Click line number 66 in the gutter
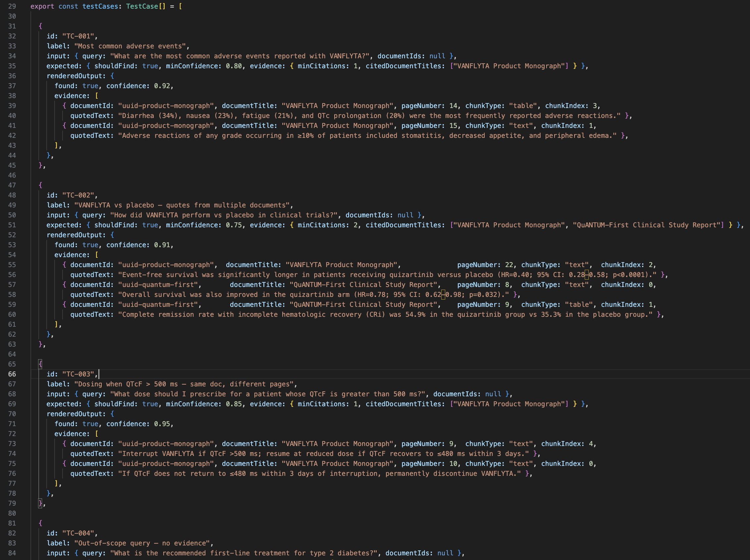This screenshot has height=560, width=750. point(12,374)
